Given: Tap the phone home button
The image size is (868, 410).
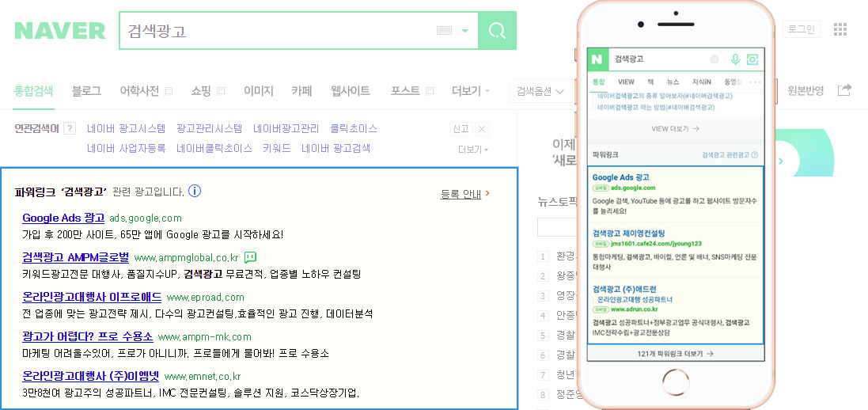Looking at the screenshot, I should pyautogui.click(x=676, y=382).
